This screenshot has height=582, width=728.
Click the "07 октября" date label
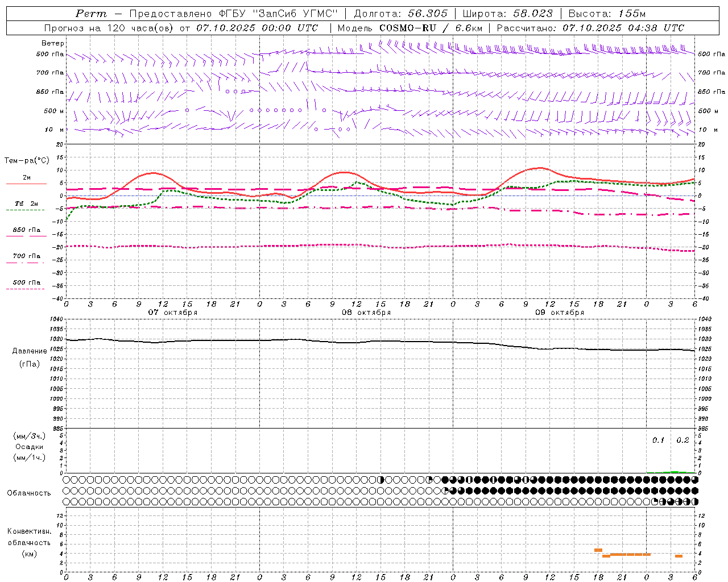pyautogui.click(x=173, y=313)
